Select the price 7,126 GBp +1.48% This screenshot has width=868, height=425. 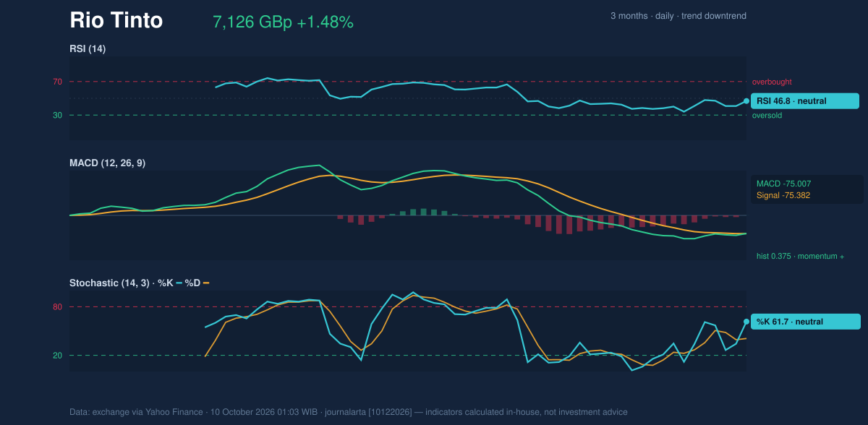(283, 22)
